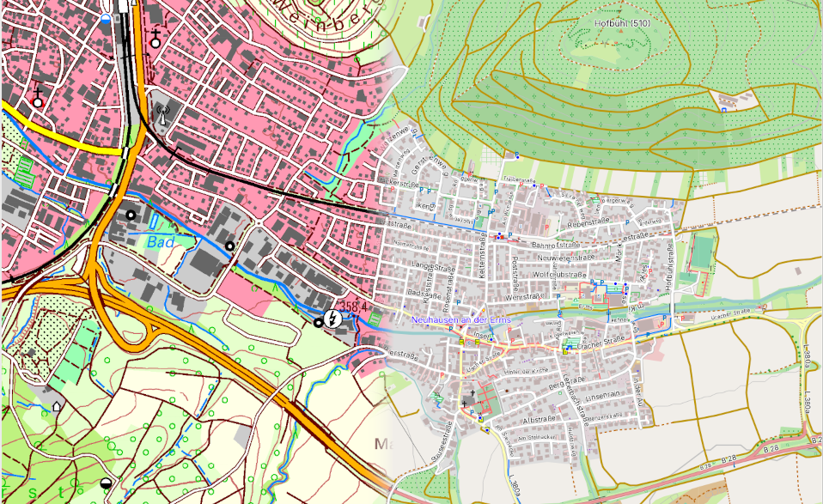Image resolution: width=823 pixels, height=504 pixels.
Task: Select the blue Bad label
Action: click(161, 243)
